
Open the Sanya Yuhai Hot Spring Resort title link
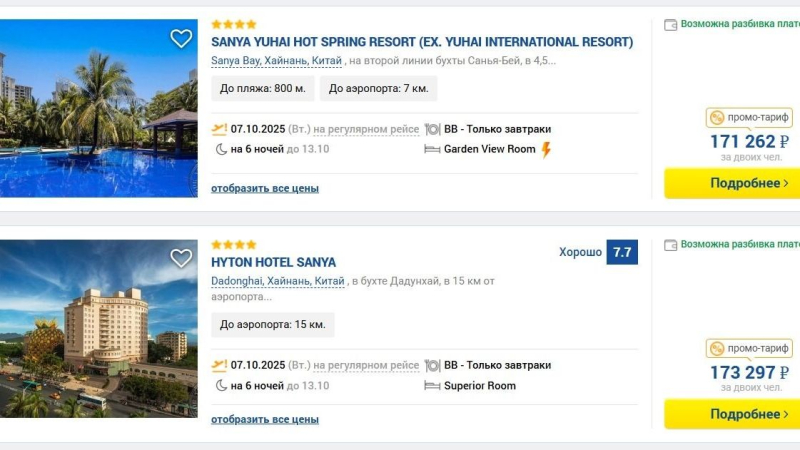(x=422, y=42)
